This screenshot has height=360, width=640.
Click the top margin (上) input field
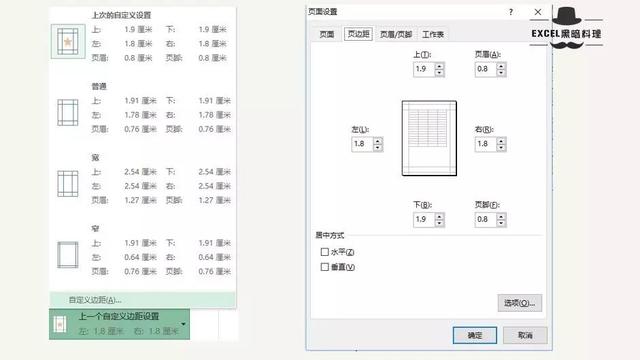coord(424,69)
